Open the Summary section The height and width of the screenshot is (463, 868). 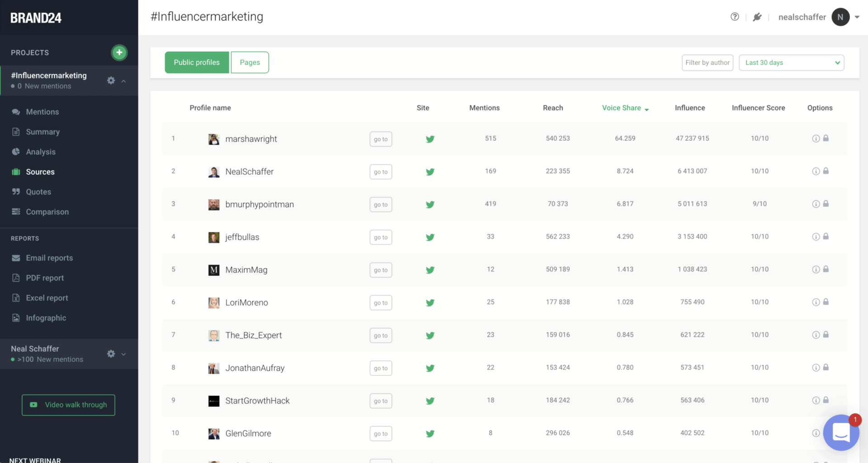click(43, 132)
